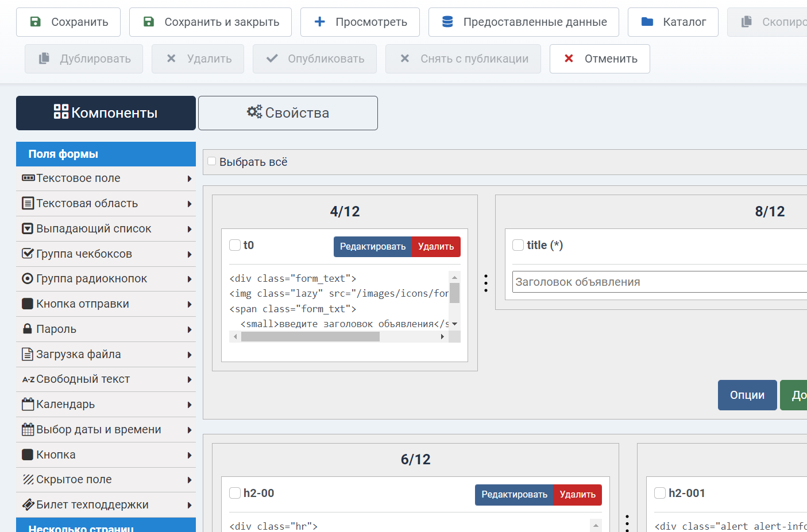The height and width of the screenshot is (532, 807).
Task: Click the horizontal scrollbar in t0 code box
Action: (x=310, y=337)
